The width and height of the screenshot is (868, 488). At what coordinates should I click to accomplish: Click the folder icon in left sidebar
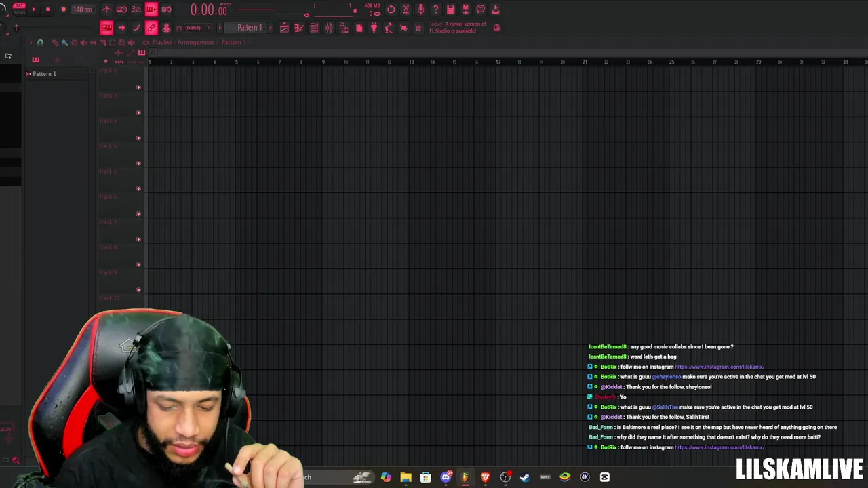coord(8,56)
